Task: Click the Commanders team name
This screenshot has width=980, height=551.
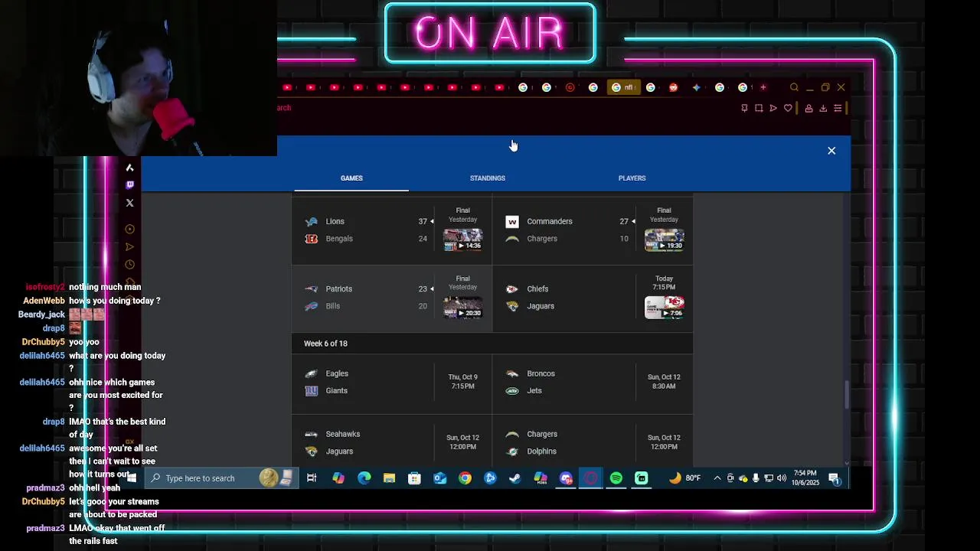Action: pyautogui.click(x=550, y=221)
